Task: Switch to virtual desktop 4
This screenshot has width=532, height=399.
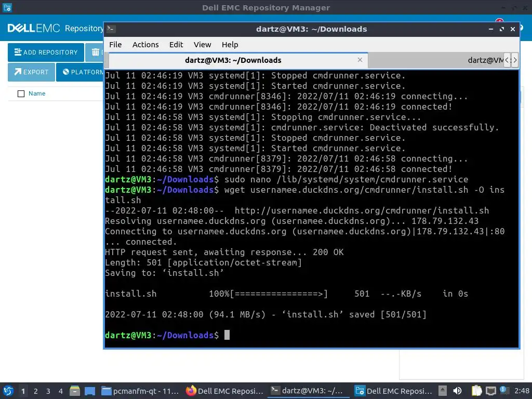Action: coord(61,391)
